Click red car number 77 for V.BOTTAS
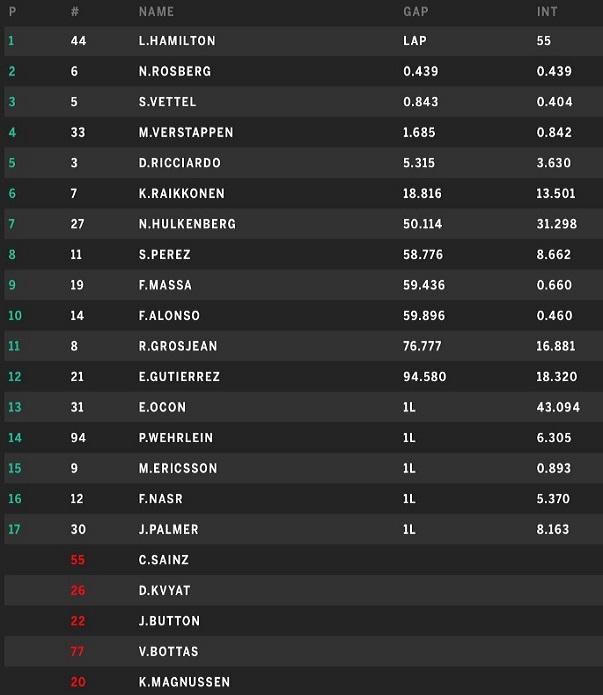 coord(78,651)
